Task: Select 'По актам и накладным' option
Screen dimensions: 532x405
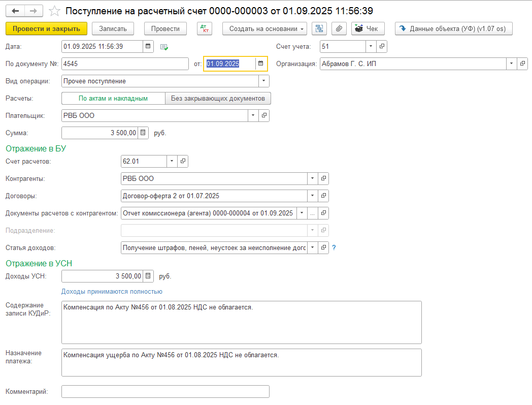Action: [113, 99]
